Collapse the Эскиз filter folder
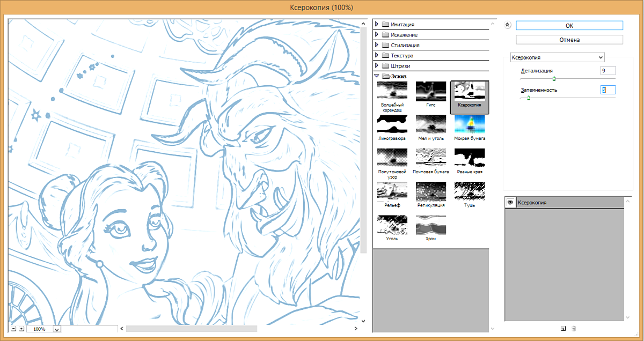 click(x=377, y=76)
